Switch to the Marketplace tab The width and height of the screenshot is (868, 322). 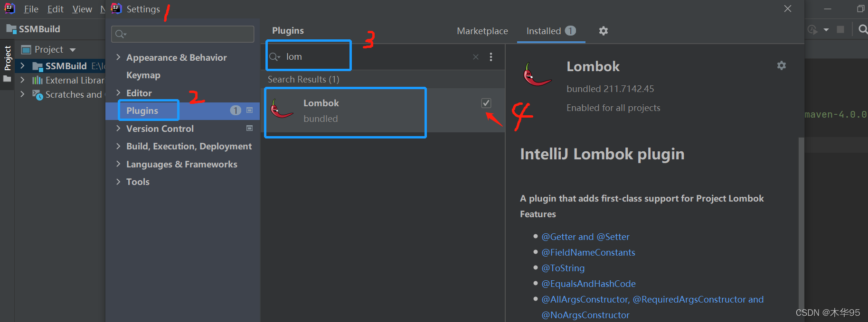tap(482, 31)
